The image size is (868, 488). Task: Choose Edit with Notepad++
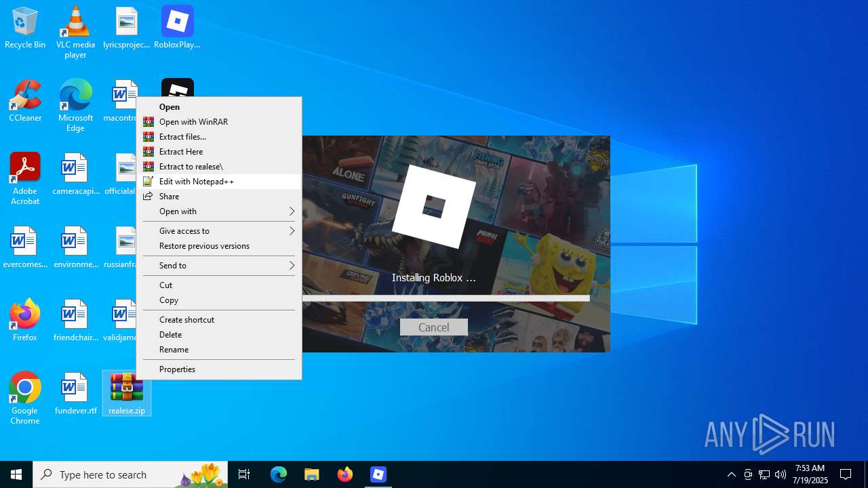pos(219,182)
